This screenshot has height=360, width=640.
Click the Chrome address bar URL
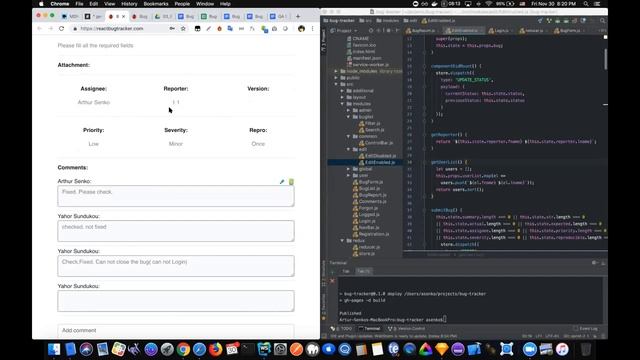[x=112, y=29]
